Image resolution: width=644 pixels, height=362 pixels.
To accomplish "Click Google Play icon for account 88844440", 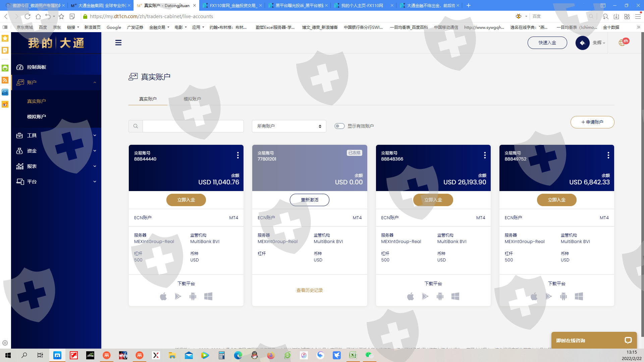I will (178, 296).
